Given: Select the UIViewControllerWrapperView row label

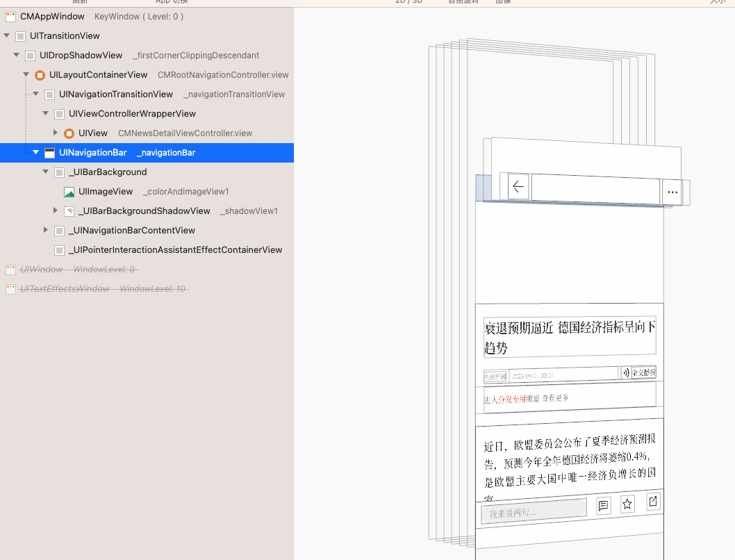Looking at the screenshot, I should (x=132, y=114).
